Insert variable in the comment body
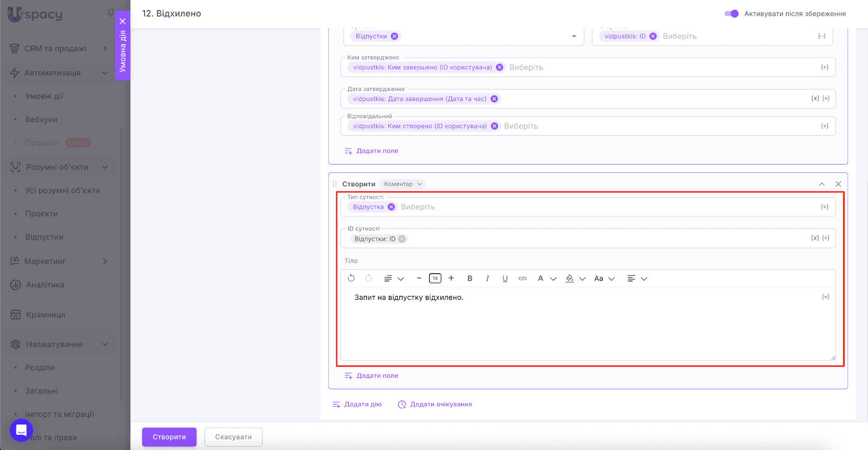The image size is (868, 450). [826, 297]
